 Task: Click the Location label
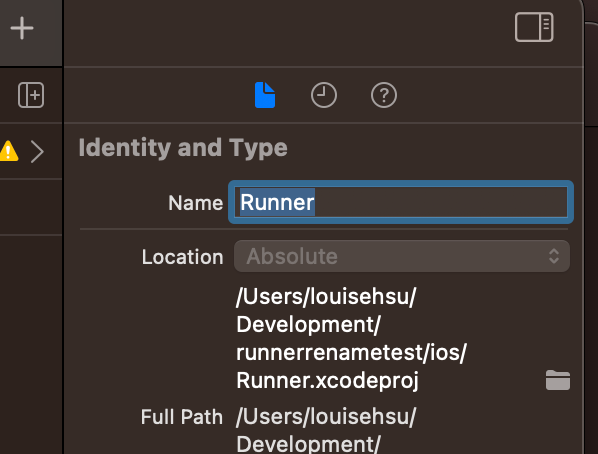coord(182,257)
